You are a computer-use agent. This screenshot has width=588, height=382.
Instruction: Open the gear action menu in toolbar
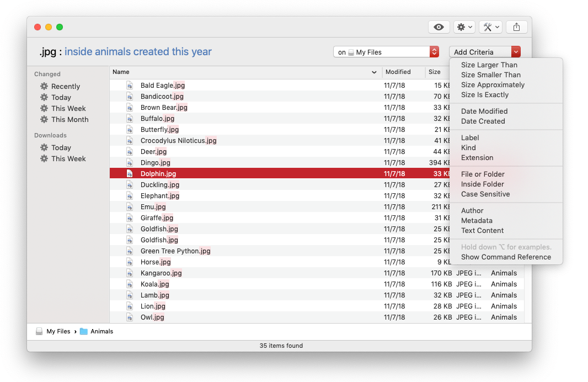tap(463, 27)
